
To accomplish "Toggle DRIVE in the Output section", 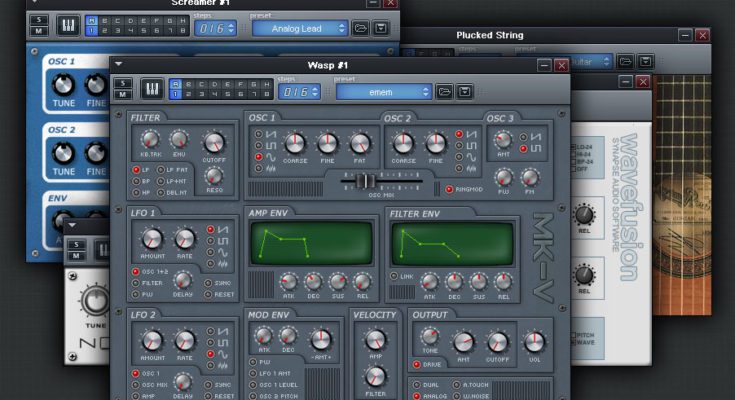I will tap(415, 364).
